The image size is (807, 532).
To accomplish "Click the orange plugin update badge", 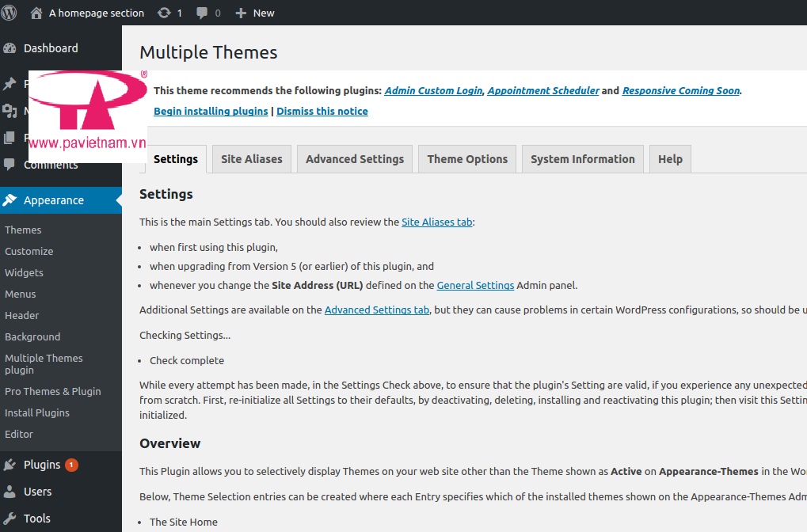I will click(x=71, y=465).
